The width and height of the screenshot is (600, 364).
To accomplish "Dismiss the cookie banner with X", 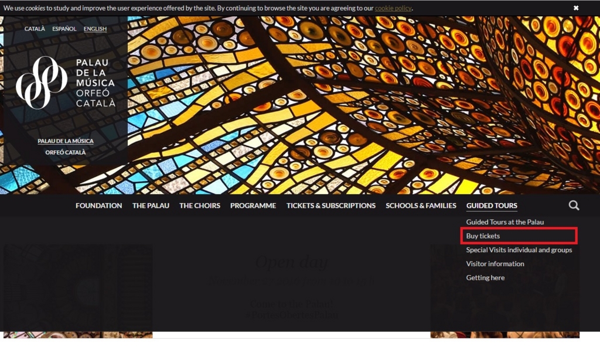I will (575, 8).
